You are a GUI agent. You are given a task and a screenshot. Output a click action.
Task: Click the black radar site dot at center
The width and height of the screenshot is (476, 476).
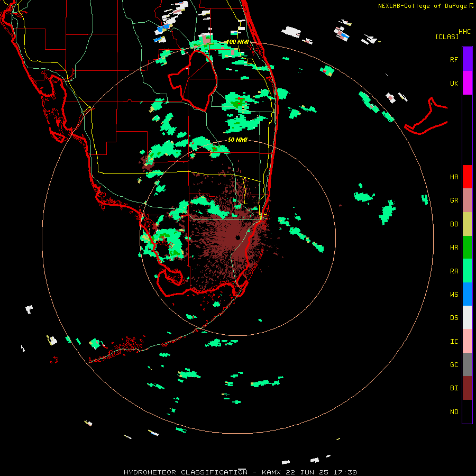pos(237,237)
